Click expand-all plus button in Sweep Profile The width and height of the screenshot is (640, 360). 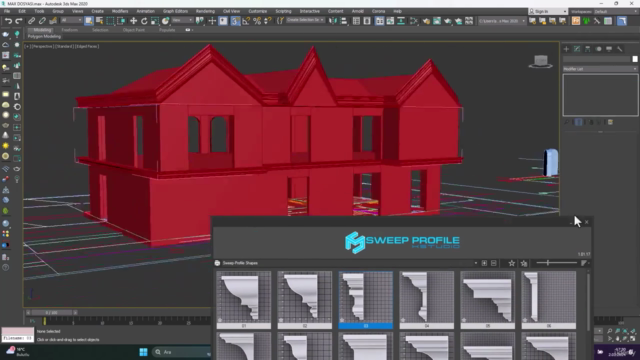[x=484, y=263]
